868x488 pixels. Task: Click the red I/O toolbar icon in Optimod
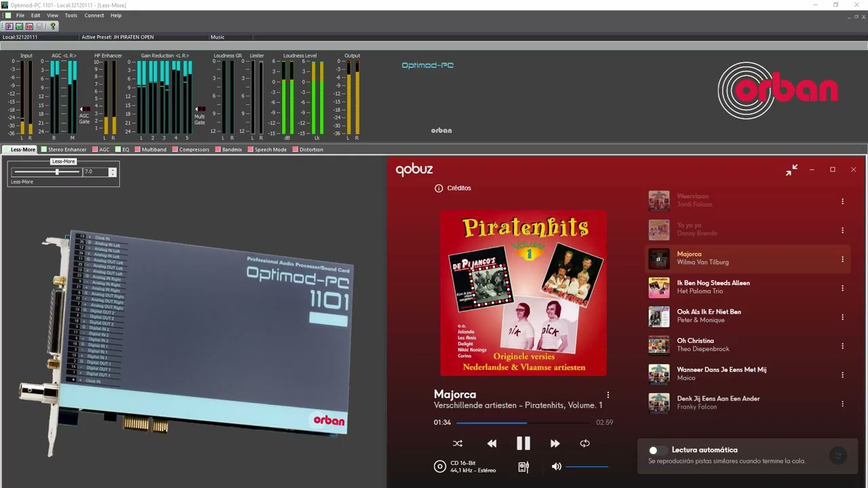[x=29, y=26]
